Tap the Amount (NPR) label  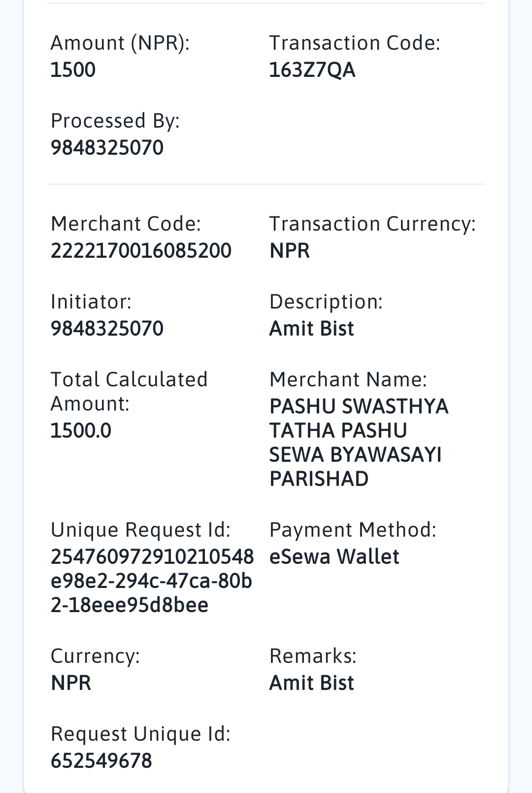pyautogui.click(x=120, y=43)
